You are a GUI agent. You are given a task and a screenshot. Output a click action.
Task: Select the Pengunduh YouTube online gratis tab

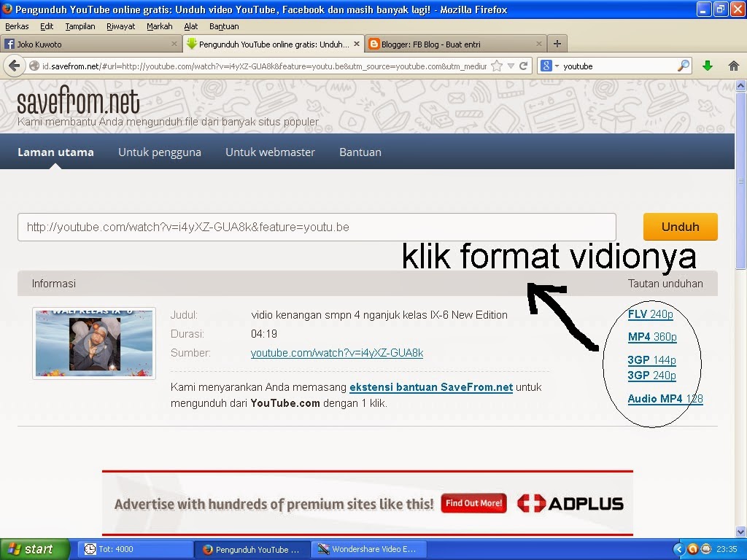tap(273, 44)
